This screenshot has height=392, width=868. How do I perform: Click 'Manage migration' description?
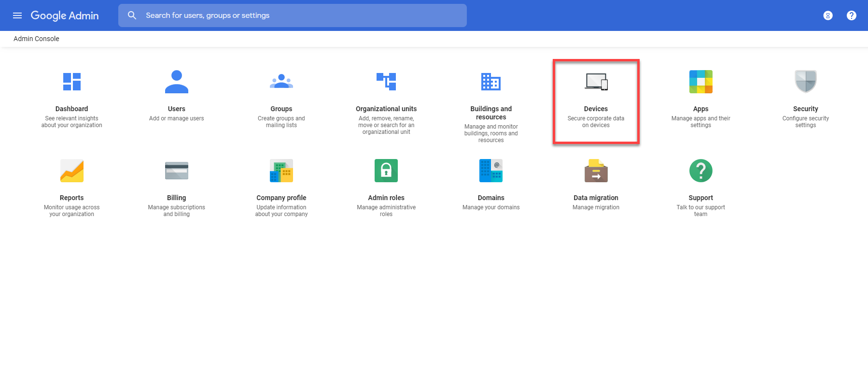[596, 207]
